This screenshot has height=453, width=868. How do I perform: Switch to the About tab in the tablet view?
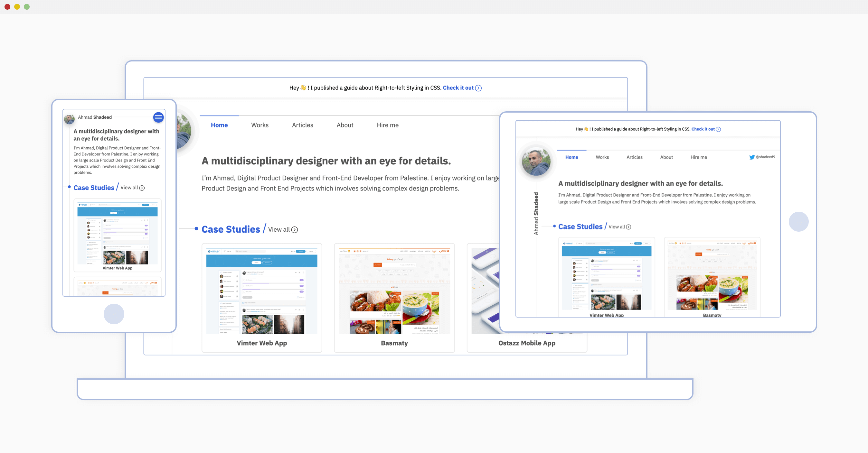[666, 157]
